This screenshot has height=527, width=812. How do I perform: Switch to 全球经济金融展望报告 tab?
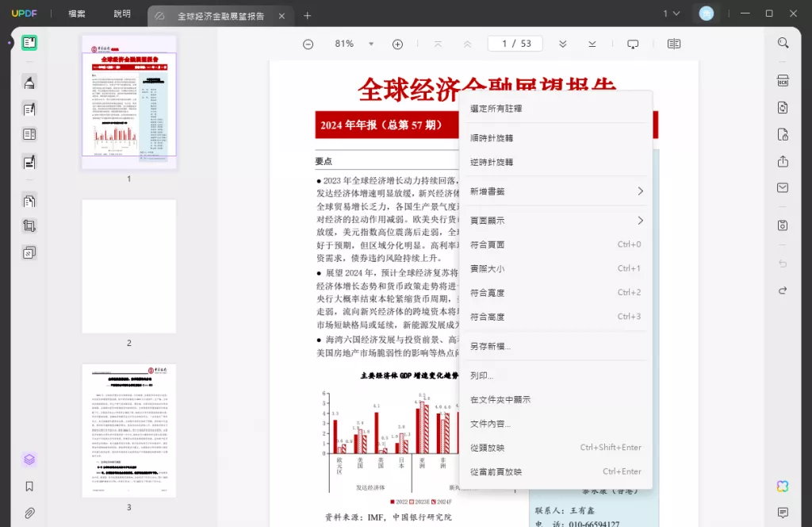[x=221, y=16]
